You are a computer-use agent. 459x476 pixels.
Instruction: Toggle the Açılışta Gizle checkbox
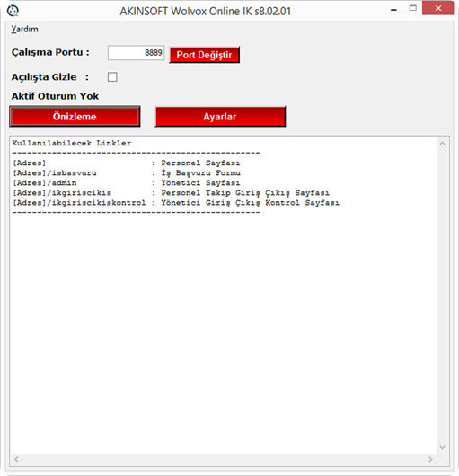click(112, 77)
